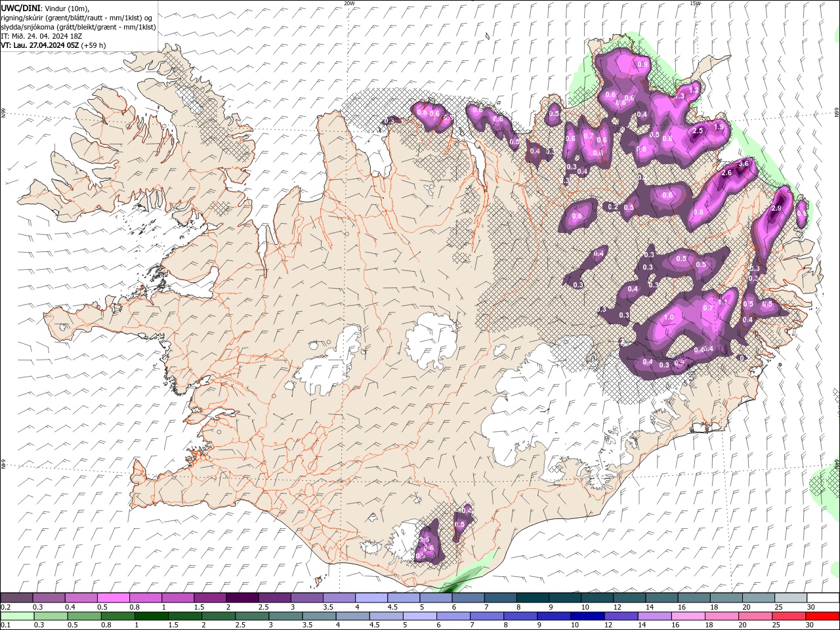
Task: Click the UWC/DINI title text
Action: (x=20, y=8)
